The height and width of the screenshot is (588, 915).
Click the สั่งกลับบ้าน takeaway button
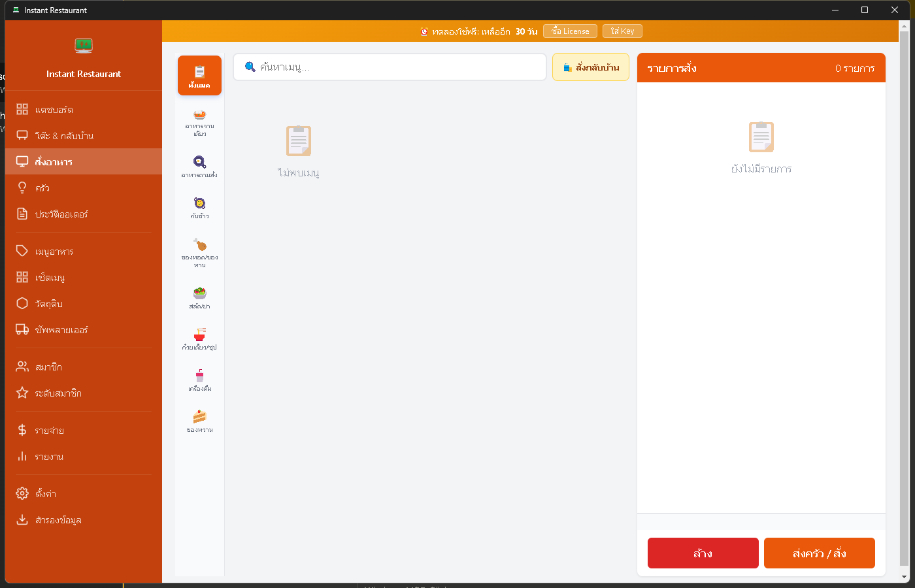pos(591,67)
